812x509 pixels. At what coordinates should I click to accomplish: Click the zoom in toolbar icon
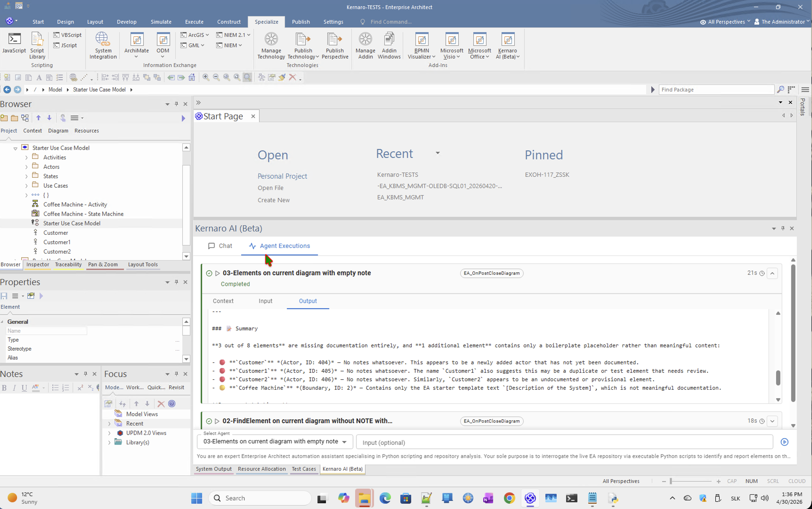coord(206,78)
